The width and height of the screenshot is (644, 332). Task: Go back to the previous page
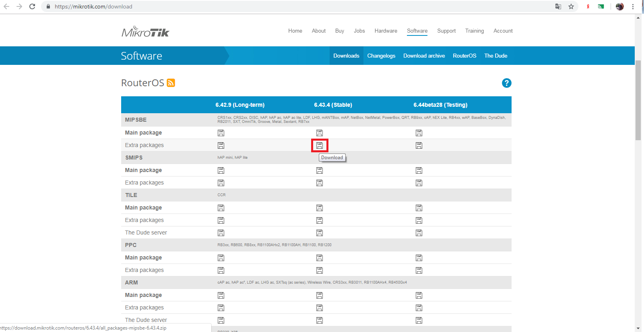[6, 6]
